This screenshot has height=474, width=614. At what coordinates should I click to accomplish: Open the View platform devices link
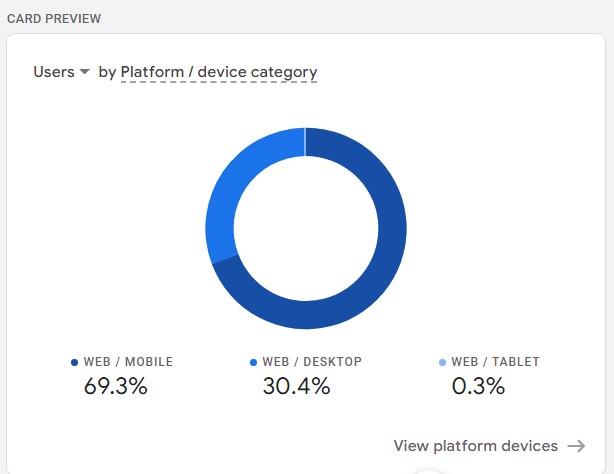coord(475,446)
